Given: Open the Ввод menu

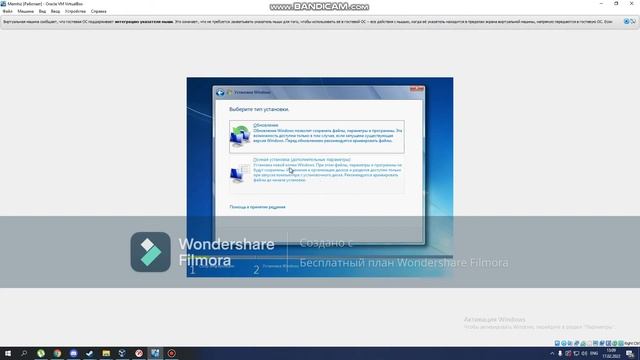Looking at the screenshot, I should pyautogui.click(x=55, y=11).
